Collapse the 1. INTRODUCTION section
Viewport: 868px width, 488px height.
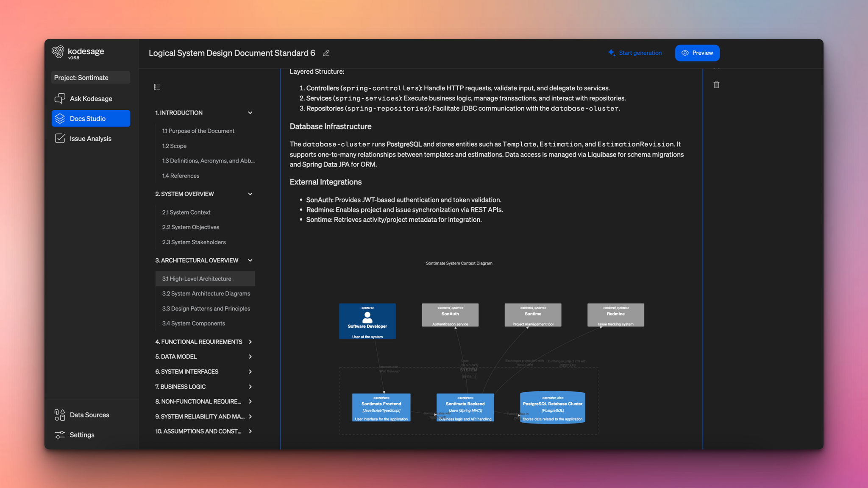pyautogui.click(x=250, y=113)
